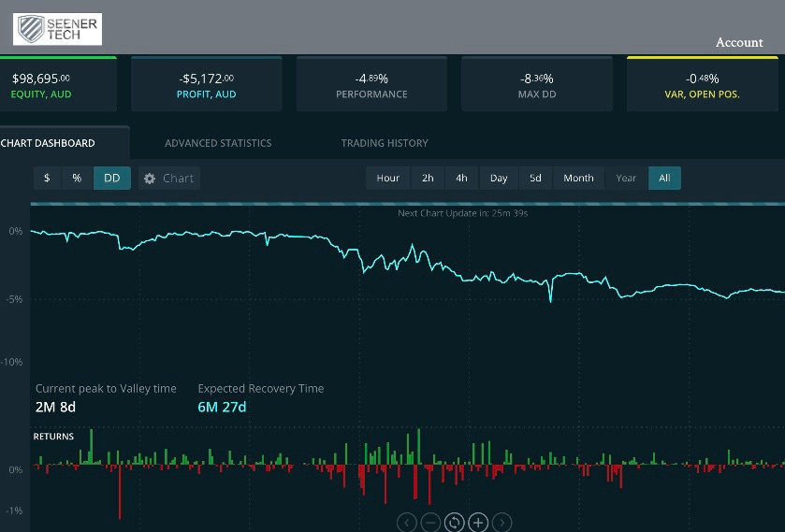Reset chart view with refresh icon
Viewport: 785px width, 532px height.
[x=455, y=523]
